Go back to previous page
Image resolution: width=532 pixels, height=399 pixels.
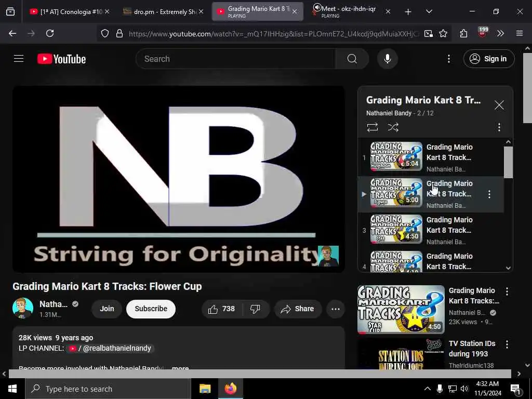[x=12, y=33]
